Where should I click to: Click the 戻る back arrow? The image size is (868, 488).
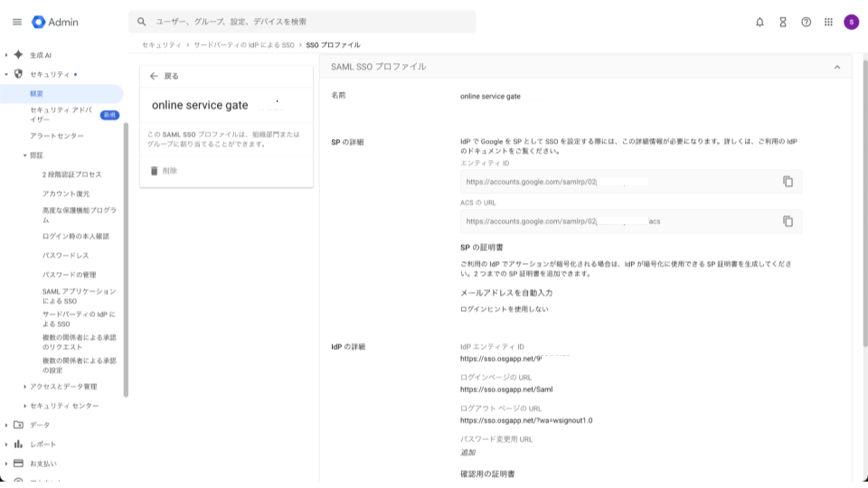tap(154, 77)
